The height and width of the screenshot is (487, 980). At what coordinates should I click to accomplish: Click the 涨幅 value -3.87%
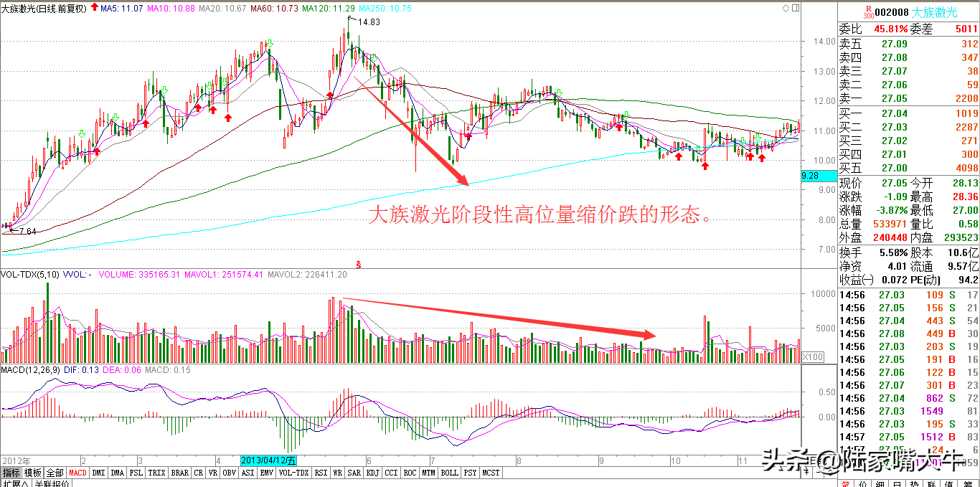[890, 209]
